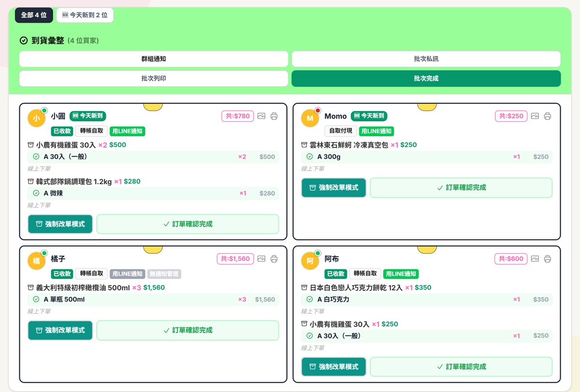580x392 pixels.
Task: Click box icon beside 韓式部隊鍋調理包 item
Action: pos(31,182)
